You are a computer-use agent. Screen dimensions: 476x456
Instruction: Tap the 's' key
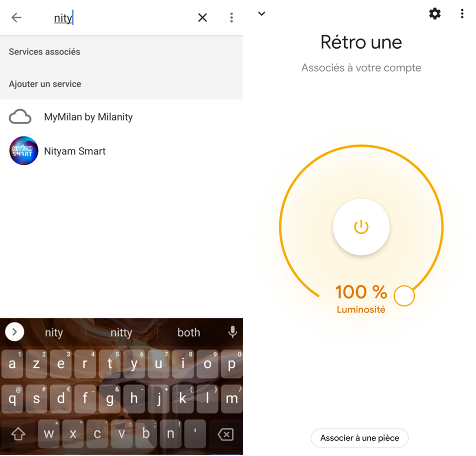(36, 399)
